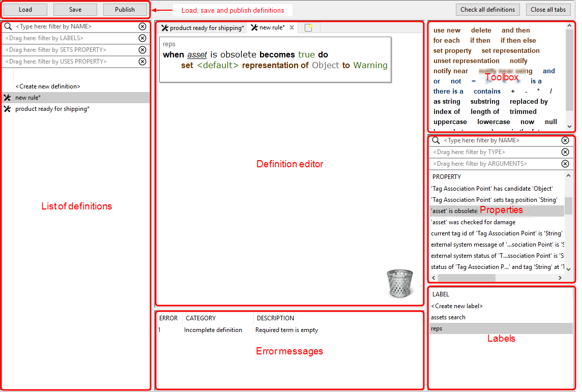
Task: Clear the filter by USES PROPERTY field
Action: point(142,62)
